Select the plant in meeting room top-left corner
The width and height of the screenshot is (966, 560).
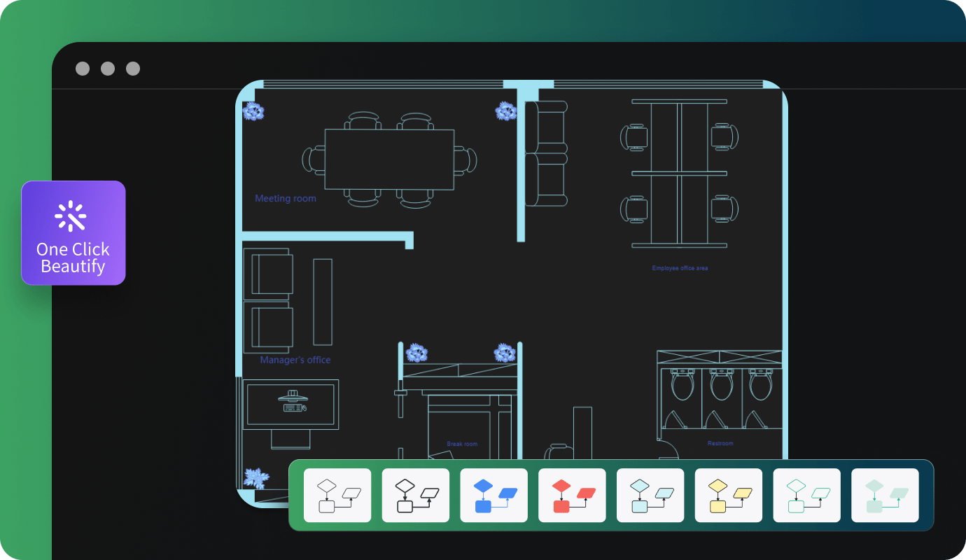[253, 111]
